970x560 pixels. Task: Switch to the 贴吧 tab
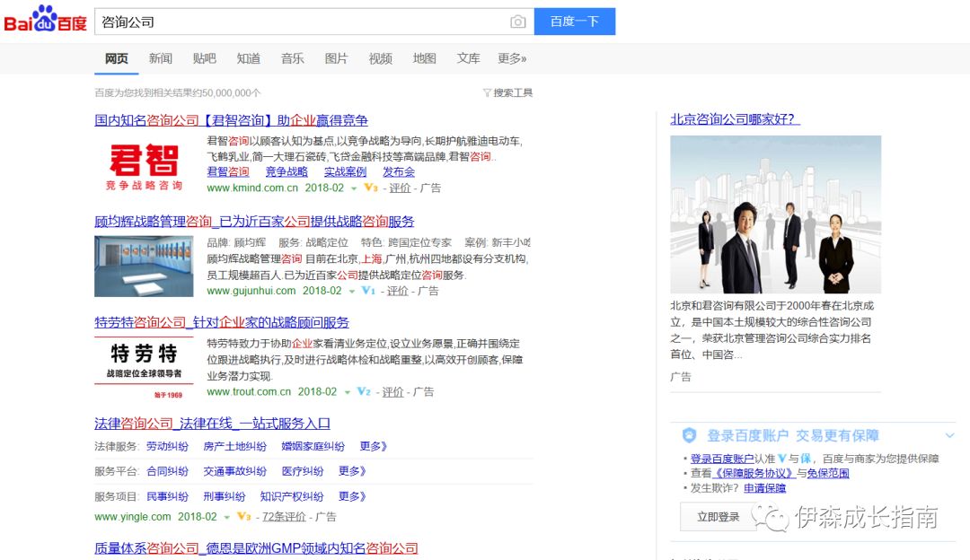[x=204, y=58]
